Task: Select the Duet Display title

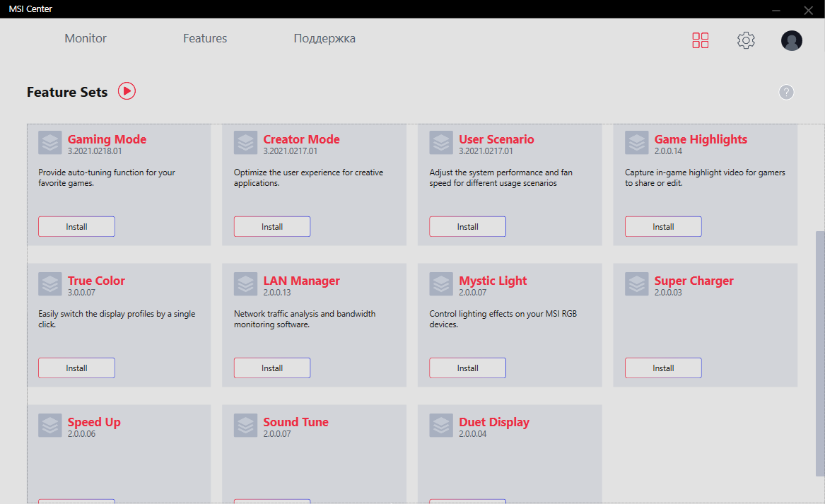Action: pyautogui.click(x=494, y=423)
